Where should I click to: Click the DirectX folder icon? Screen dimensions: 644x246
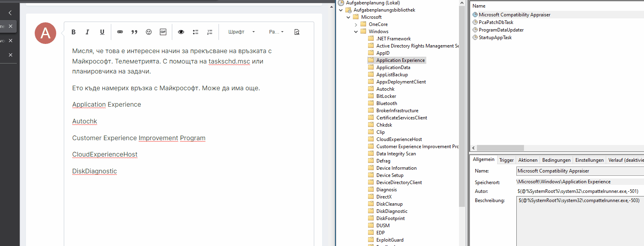tap(371, 196)
